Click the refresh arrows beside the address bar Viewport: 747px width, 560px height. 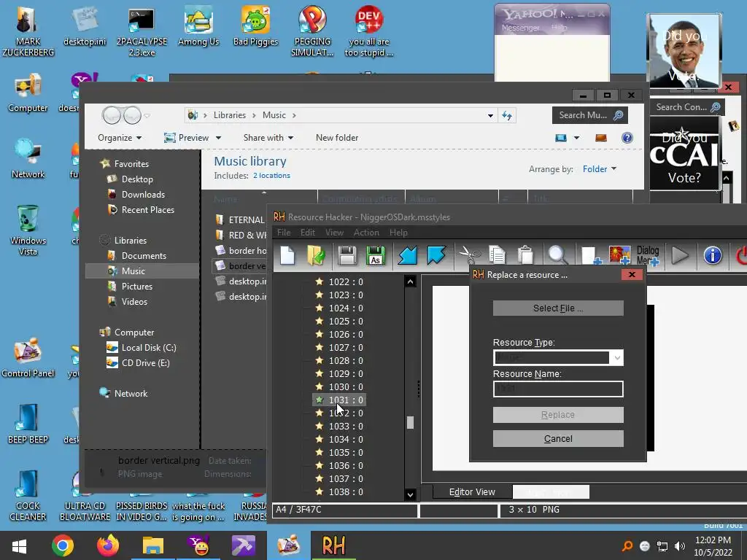(507, 115)
